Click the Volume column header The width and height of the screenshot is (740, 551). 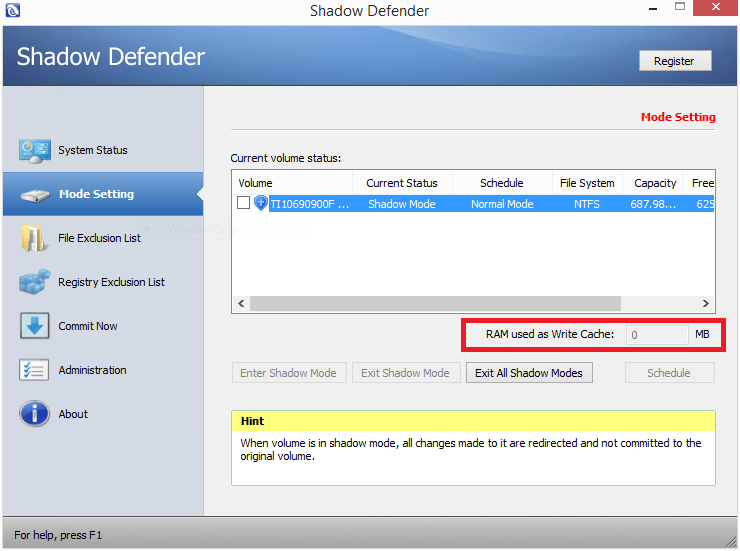tap(292, 183)
